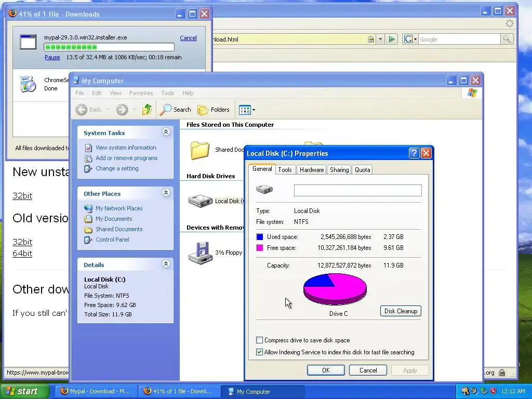Open the address bar history dropdown
The image size is (532, 399).
pos(380,39)
